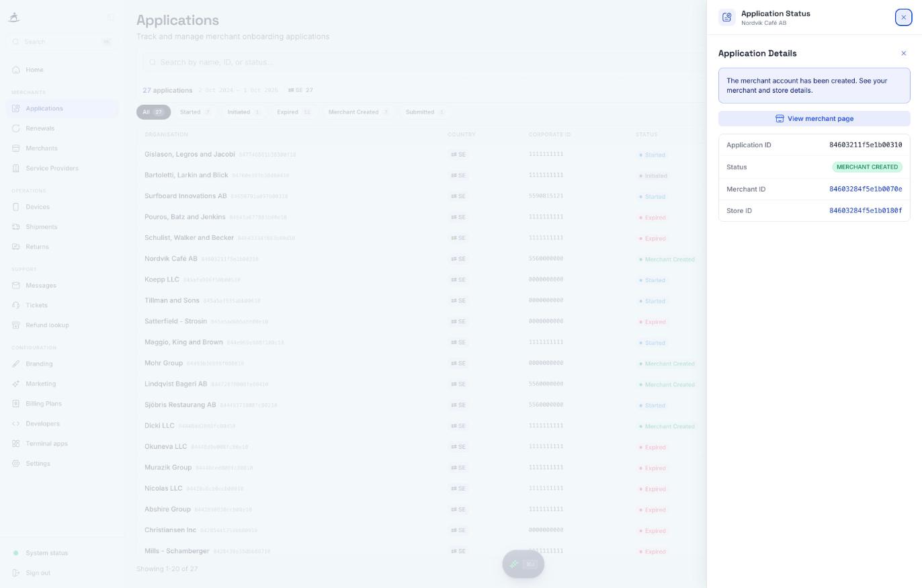Click the Tickets sidebar icon
Viewport: 922px width, 588px height.
16,306
